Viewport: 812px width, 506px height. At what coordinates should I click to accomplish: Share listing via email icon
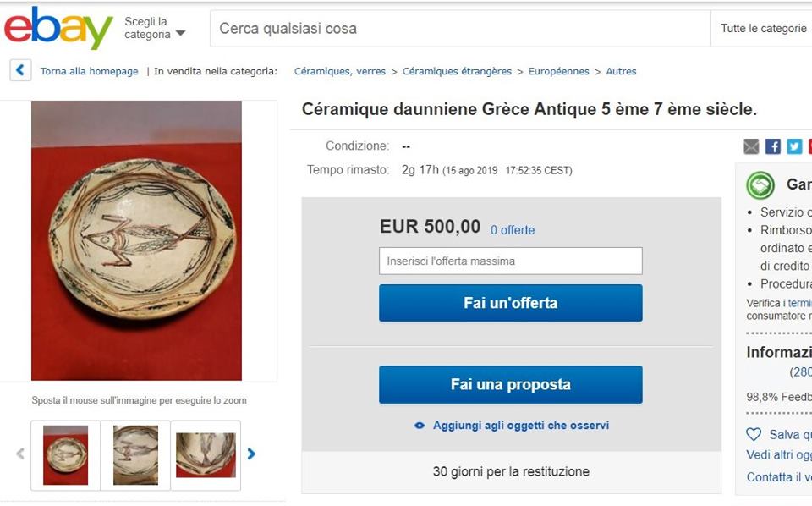point(751,146)
